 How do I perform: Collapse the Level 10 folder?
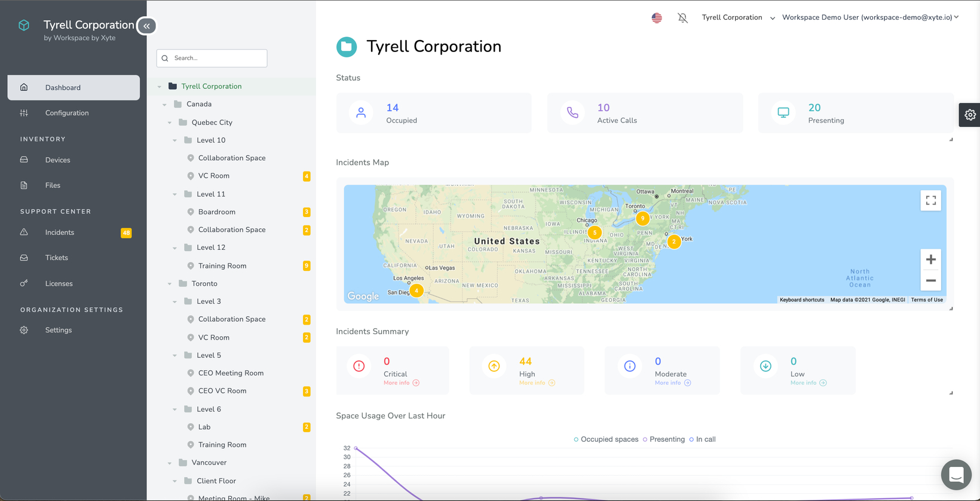pos(174,140)
